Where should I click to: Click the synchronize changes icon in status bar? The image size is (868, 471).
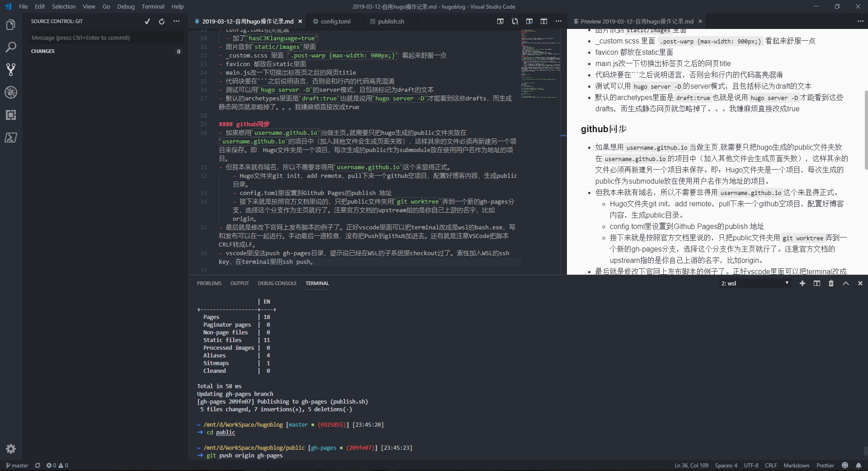38,466
